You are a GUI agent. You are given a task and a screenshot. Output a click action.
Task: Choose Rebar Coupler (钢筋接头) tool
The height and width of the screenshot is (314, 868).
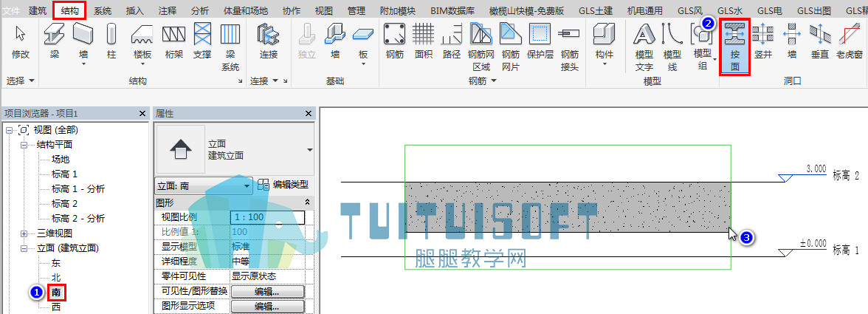coord(570,47)
